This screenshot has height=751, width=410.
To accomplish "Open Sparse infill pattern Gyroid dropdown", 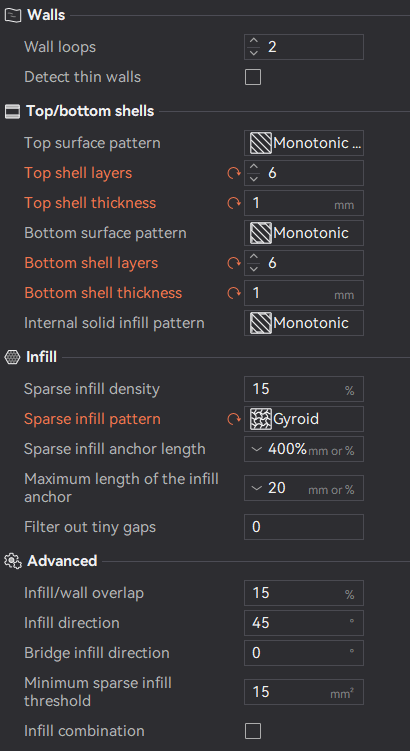I will point(304,419).
